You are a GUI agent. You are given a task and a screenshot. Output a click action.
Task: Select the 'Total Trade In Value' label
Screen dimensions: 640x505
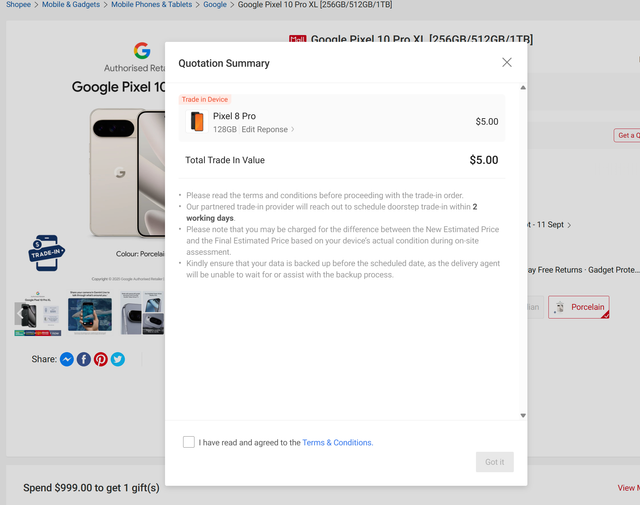coord(225,160)
